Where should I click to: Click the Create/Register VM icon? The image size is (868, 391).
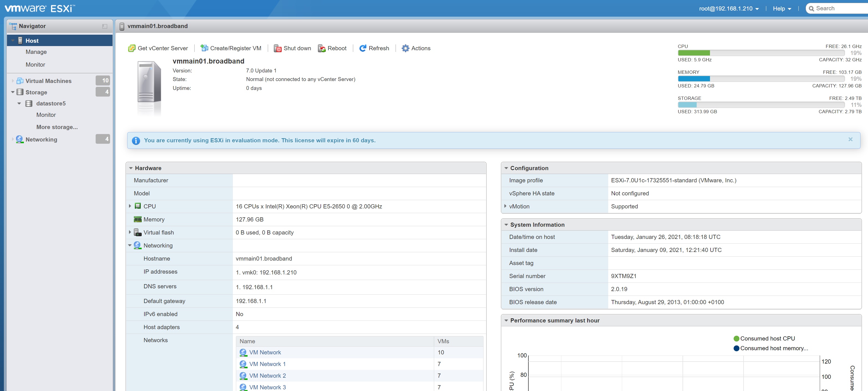pyautogui.click(x=204, y=48)
